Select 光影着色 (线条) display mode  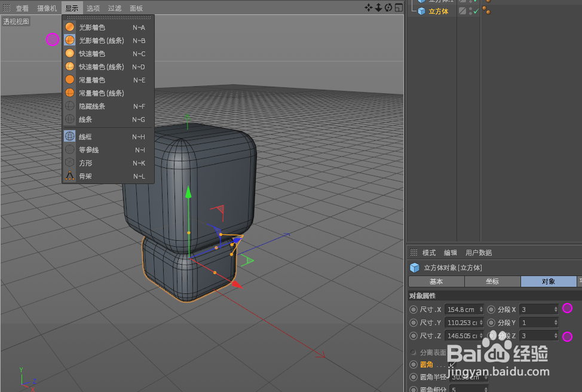(108, 41)
